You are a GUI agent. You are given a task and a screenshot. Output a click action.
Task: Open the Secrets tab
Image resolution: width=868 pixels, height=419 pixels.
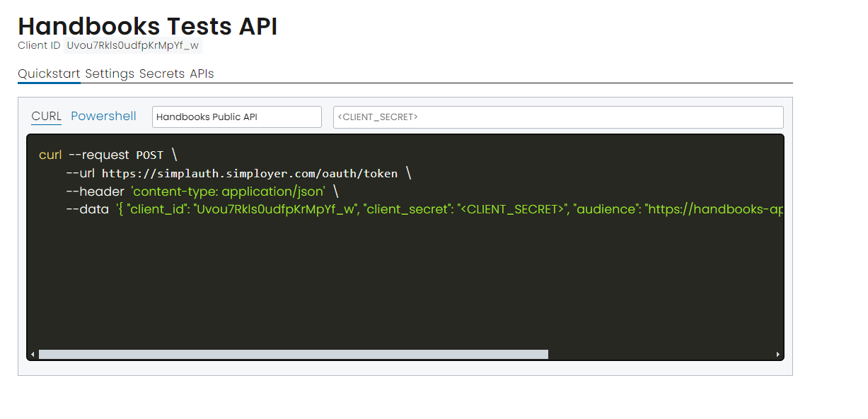162,73
